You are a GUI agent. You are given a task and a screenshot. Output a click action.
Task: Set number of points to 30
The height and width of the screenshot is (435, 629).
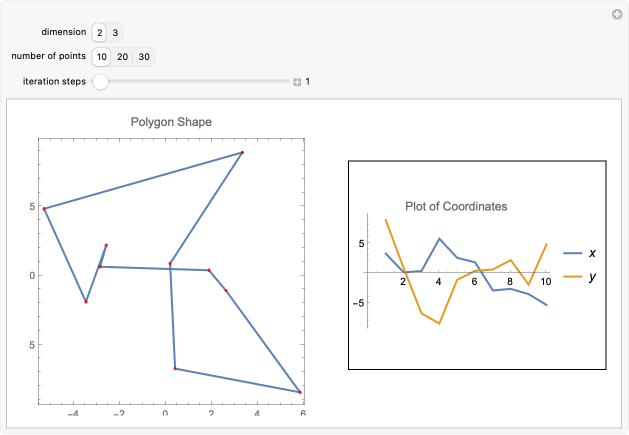pos(144,57)
